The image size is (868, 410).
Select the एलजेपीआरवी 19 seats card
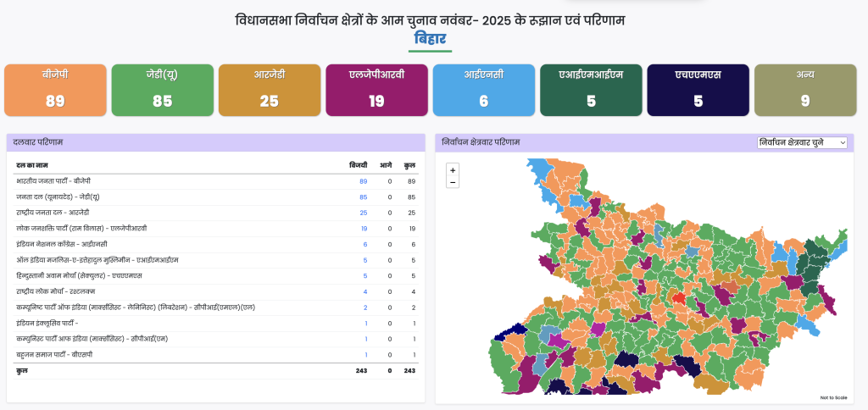point(376,90)
